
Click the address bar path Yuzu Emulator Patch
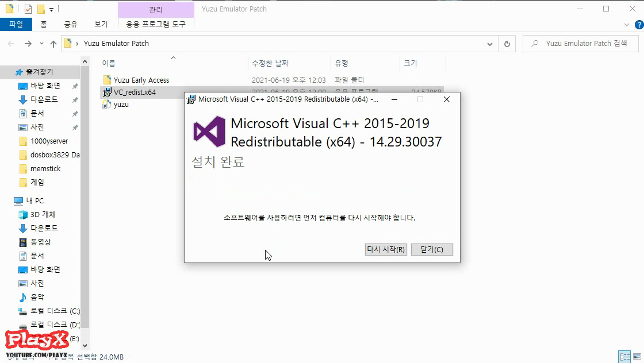116,44
